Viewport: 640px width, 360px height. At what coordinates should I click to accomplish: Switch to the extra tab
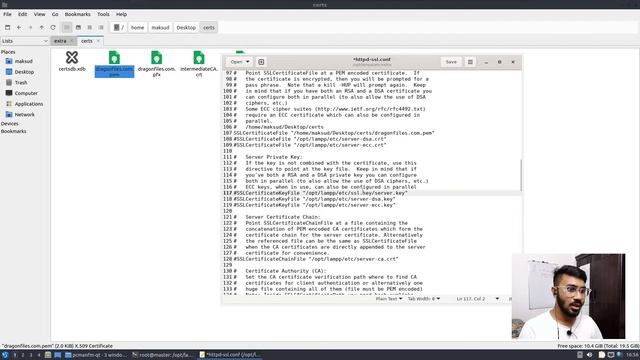(60, 41)
